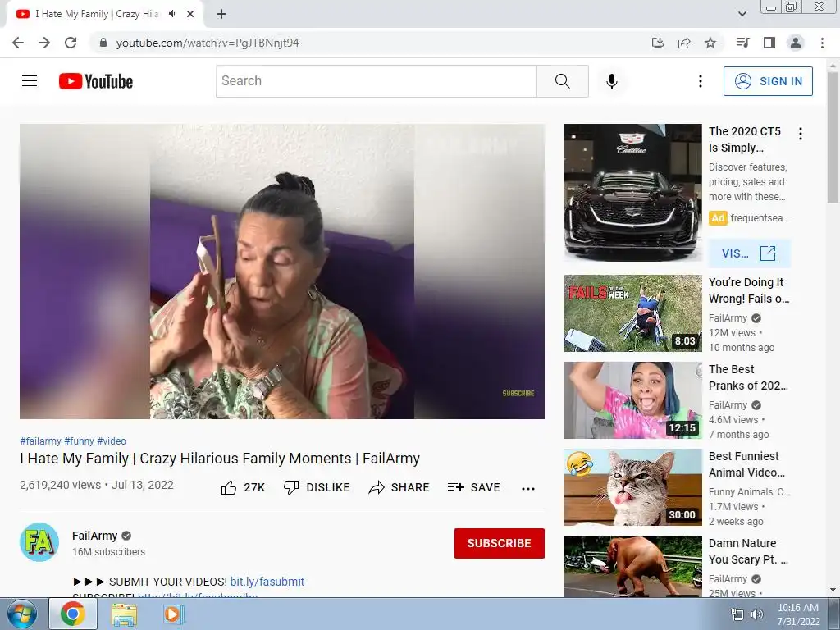This screenshot has width=840, height=630.
Task: Open more actions ellipsis below video
Action: pos(528,488)
